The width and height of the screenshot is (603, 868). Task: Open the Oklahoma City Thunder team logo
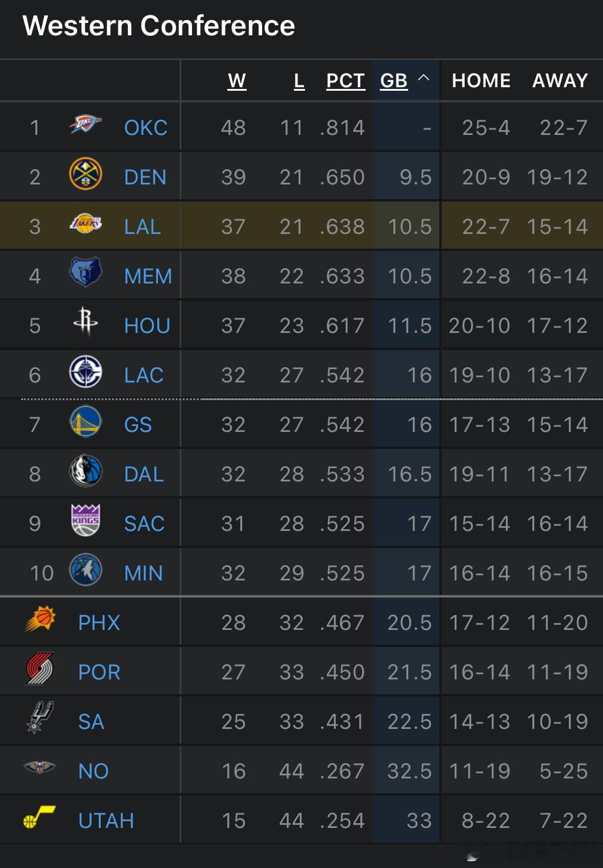tap(85, 125)
